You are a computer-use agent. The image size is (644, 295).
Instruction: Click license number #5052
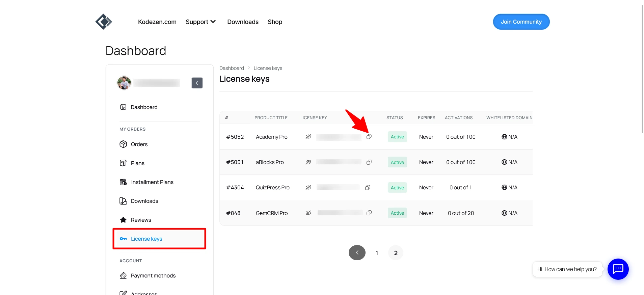point(235,137)
